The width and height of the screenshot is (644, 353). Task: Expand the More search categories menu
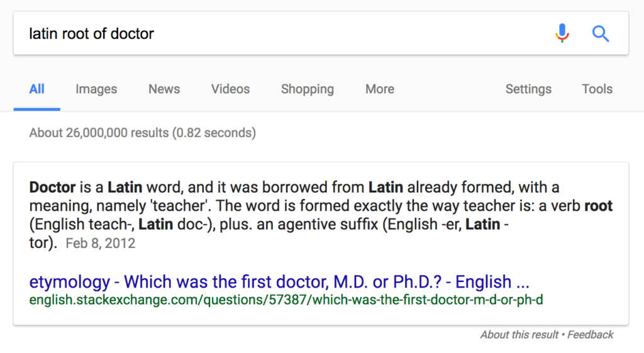[x=380, y=89]
